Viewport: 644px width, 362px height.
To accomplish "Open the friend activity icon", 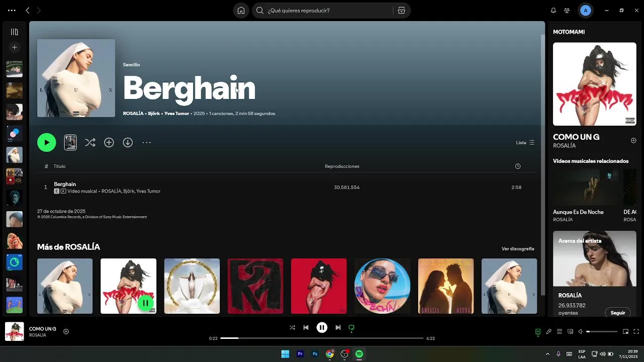I will point(567,10).
